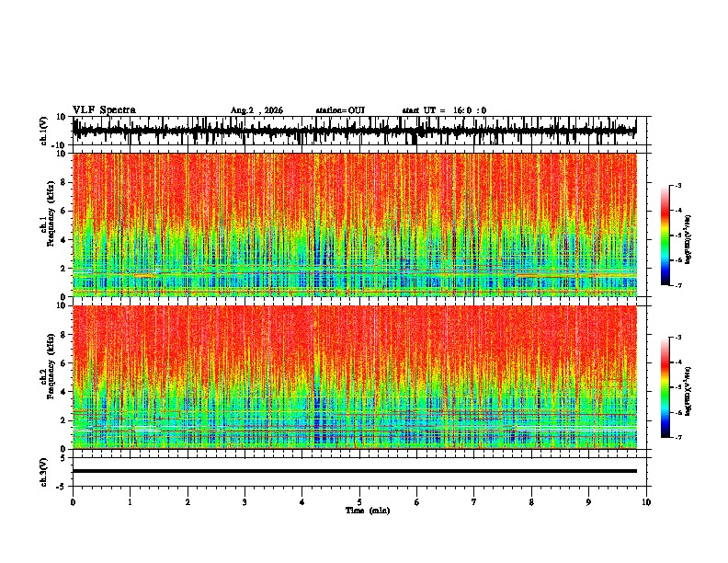Screen dimensions: 728x563
Task: Click the ch.1 spectrogram "2" kHz tick label
Action: pos(63,268)
